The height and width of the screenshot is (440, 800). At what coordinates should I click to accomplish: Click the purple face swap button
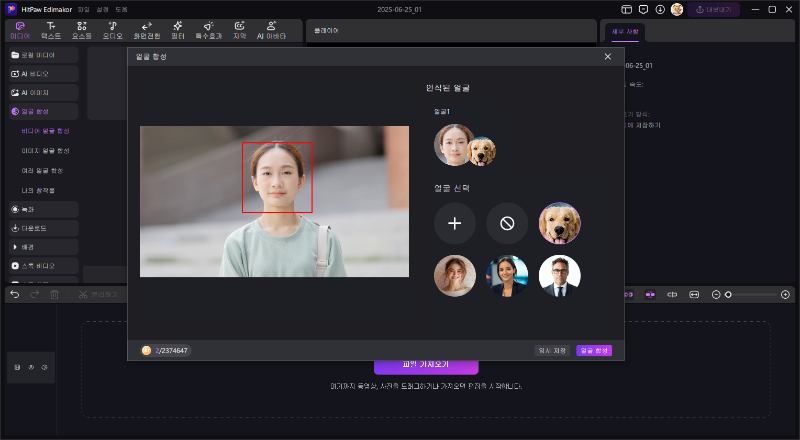594,351
